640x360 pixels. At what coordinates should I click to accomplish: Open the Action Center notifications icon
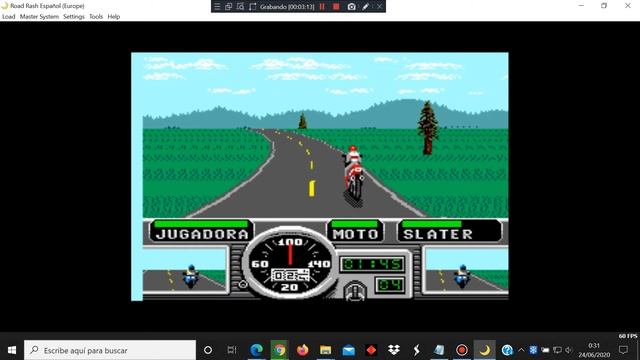click(623, 350)
